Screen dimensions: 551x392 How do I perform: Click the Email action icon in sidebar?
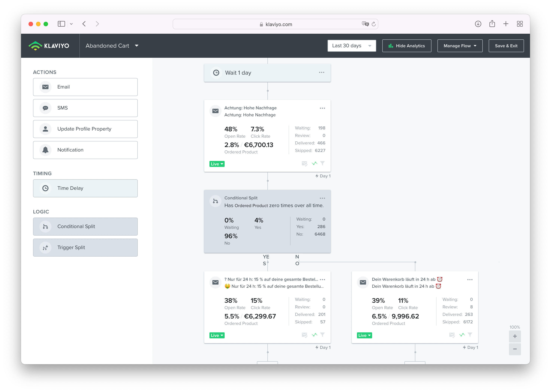45,87
